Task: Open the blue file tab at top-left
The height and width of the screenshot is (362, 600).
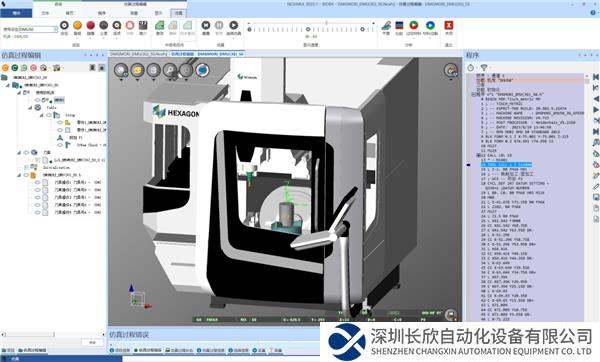Action: coord(16,13)
